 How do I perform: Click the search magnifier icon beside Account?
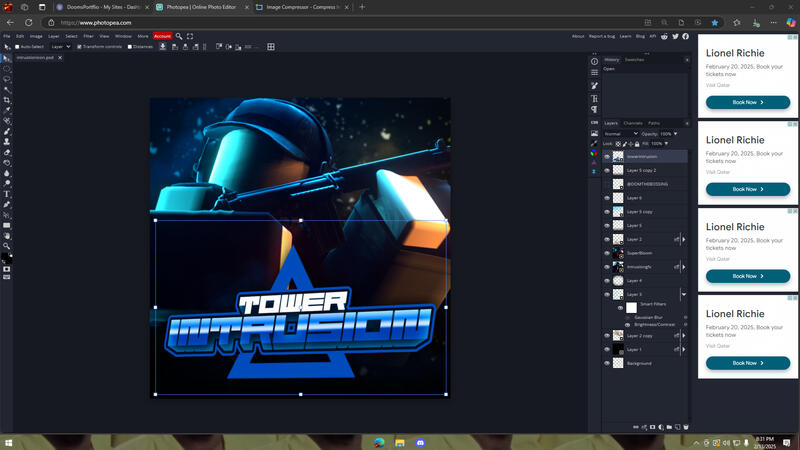pos(179,36)
